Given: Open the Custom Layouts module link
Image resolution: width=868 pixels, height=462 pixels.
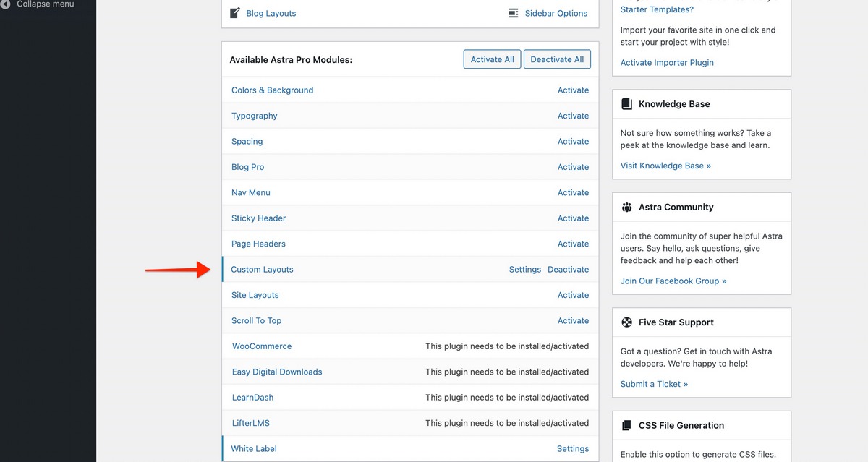Looking at the screenshot, I should click(262, 270).
